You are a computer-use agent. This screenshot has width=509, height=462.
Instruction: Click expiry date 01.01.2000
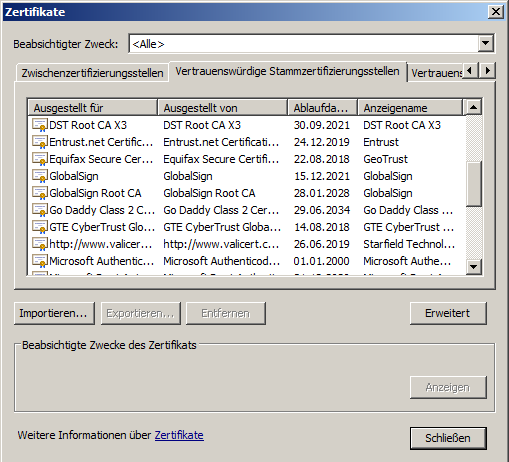(x=322, y=261)
